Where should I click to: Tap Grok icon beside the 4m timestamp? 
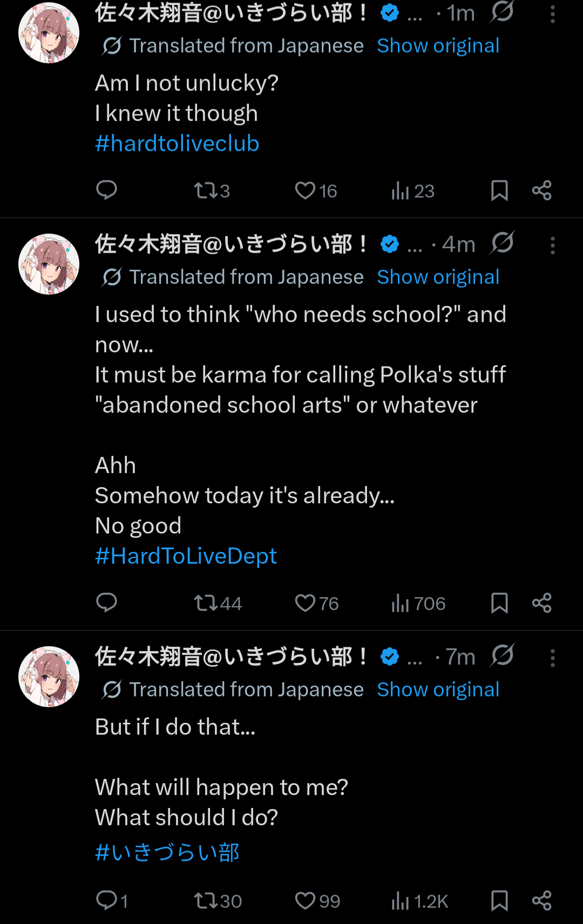click(502, 243)
